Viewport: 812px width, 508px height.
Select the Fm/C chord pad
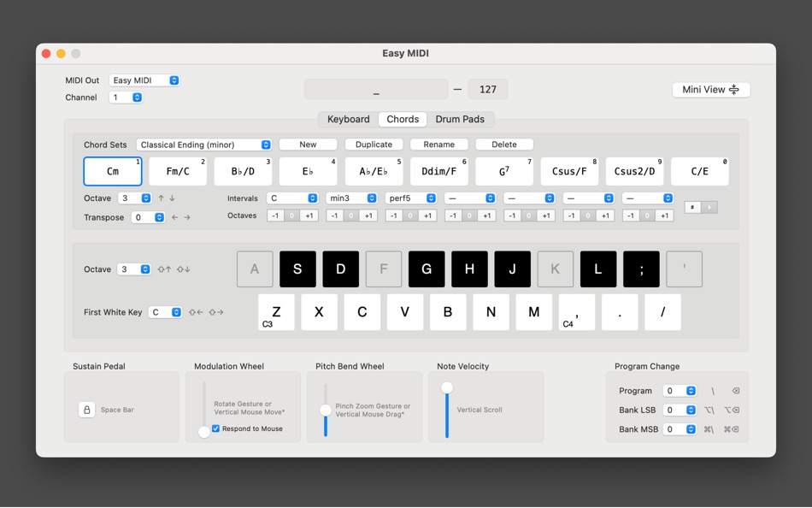(x=178, y=171)
